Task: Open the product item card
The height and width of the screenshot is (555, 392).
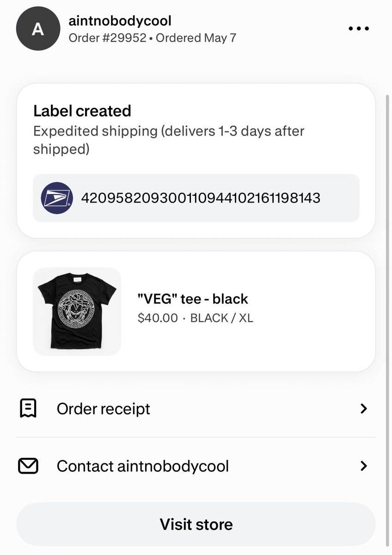Action: tap(196, 312)
